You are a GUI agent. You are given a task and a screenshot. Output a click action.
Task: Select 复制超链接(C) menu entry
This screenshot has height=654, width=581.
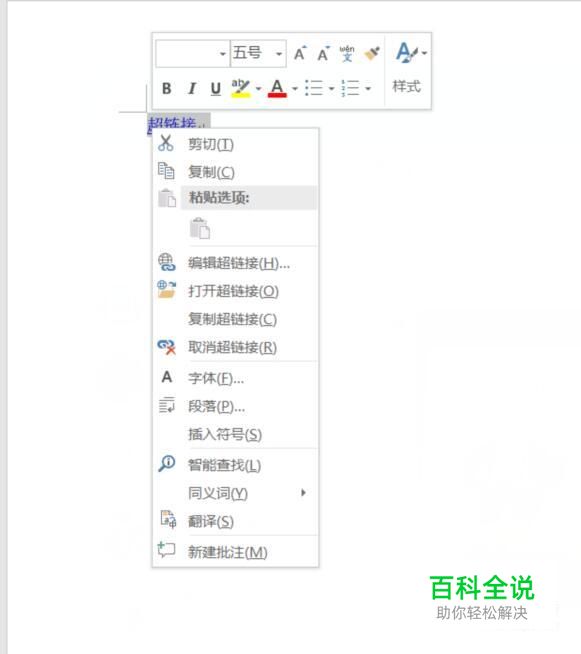tap(236, 319)
